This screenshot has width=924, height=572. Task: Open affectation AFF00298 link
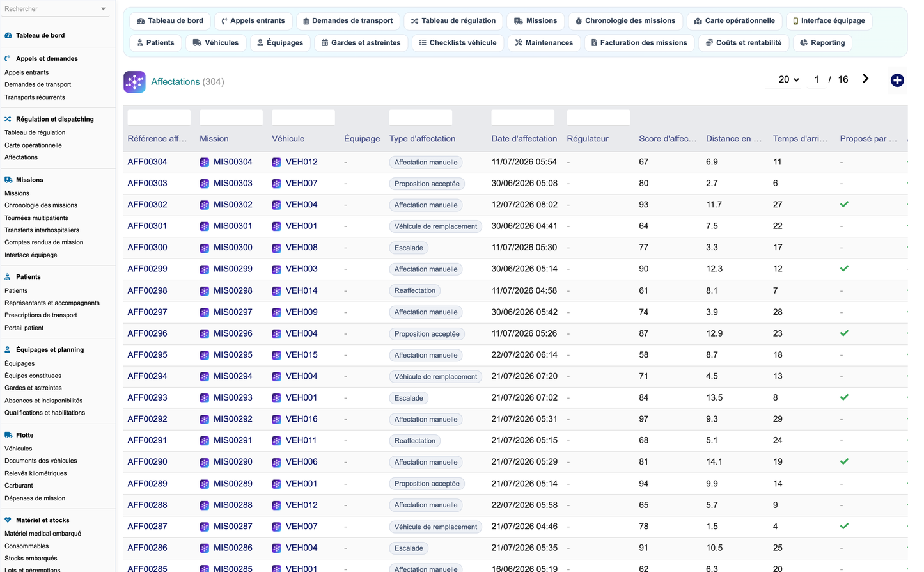(x=147, y=290)
